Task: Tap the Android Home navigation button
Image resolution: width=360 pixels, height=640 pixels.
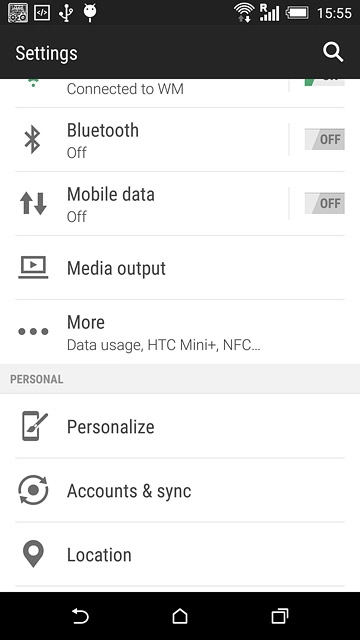Action: (180, 616)
